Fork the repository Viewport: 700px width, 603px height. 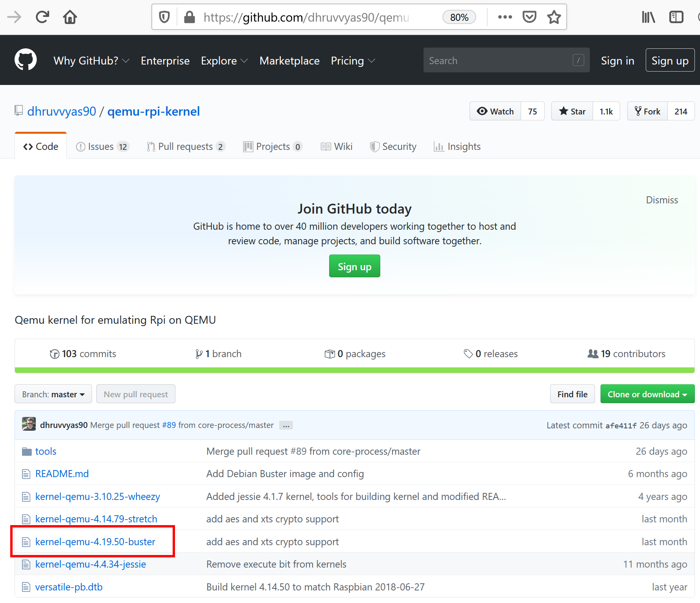click(647, 111)
